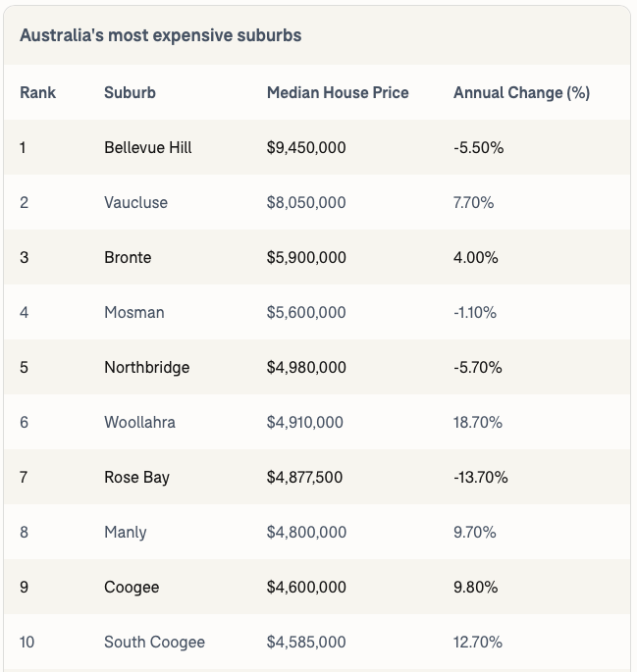Click the Rose Bay suburb cell
Screen dimensions: 637x672
point(136,478)
